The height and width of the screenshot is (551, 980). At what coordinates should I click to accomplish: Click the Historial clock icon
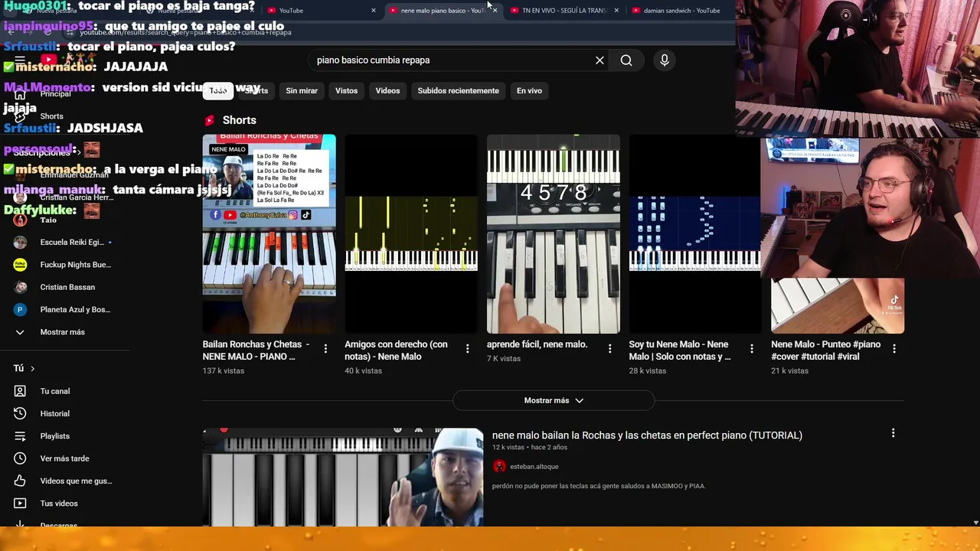pyautogui.click(x=20, y=413)
